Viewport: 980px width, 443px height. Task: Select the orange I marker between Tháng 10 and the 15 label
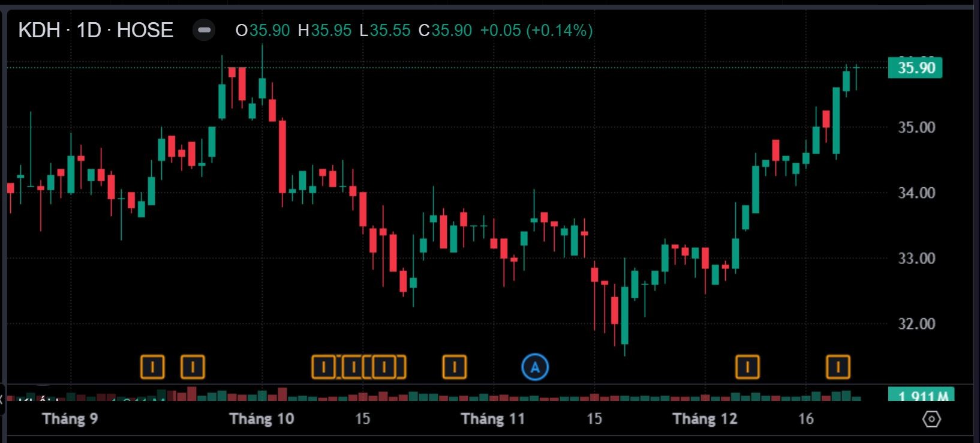click(324, 367)
